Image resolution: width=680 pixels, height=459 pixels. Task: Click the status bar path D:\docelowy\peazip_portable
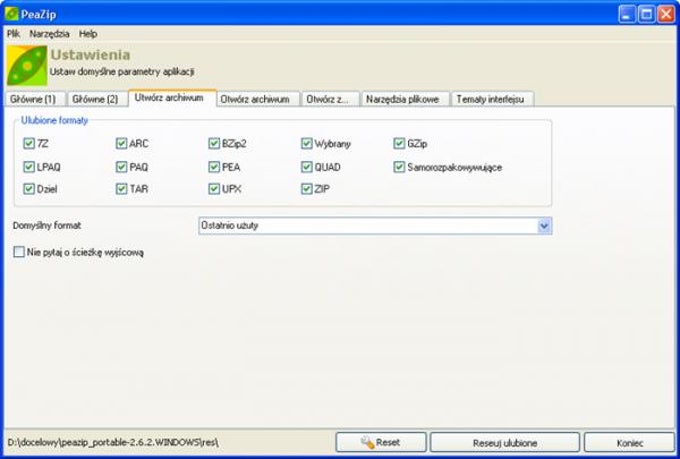point(113,443)
